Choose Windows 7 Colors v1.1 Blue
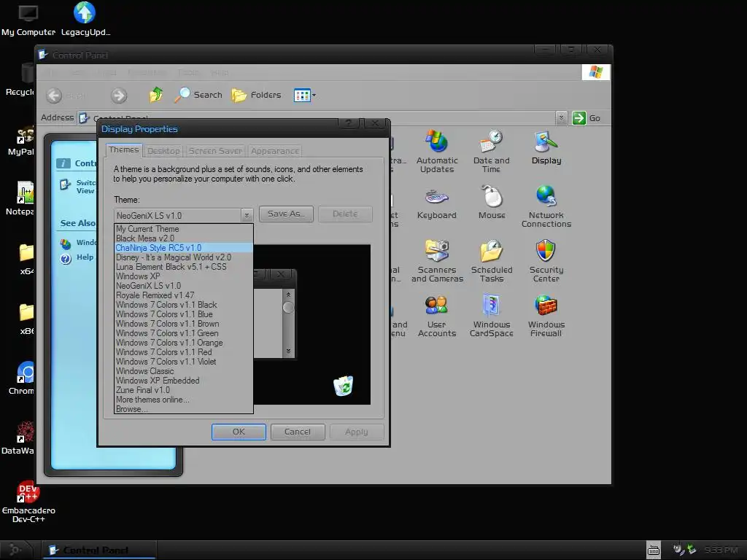Viewport: 747px width, 560px height. click(x=183, y=315)
